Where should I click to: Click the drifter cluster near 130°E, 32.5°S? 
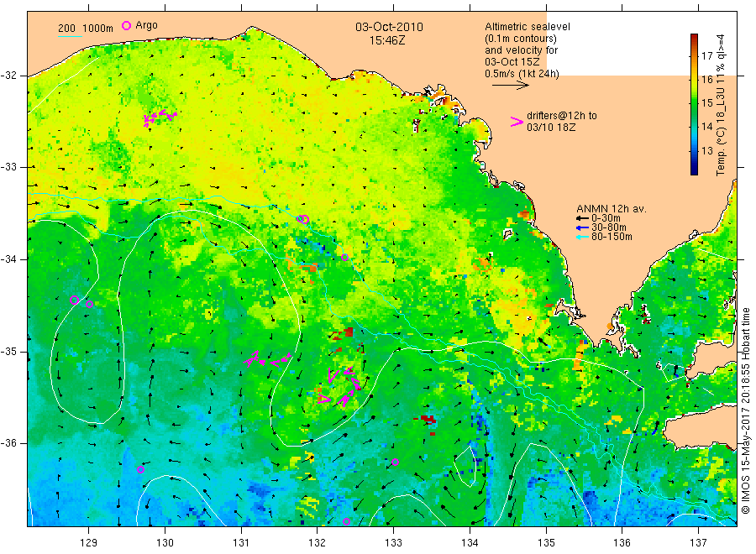(160, 118)
